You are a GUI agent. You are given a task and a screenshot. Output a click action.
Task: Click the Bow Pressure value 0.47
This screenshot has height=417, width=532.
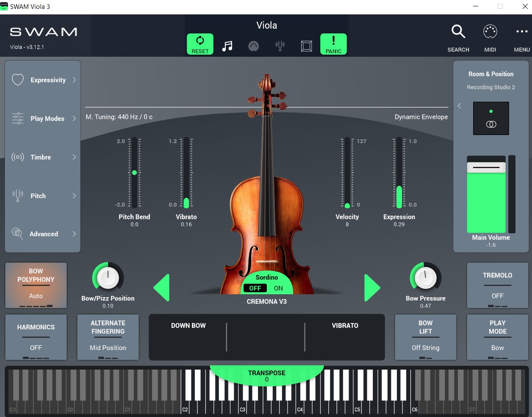[x=426, y=306]
